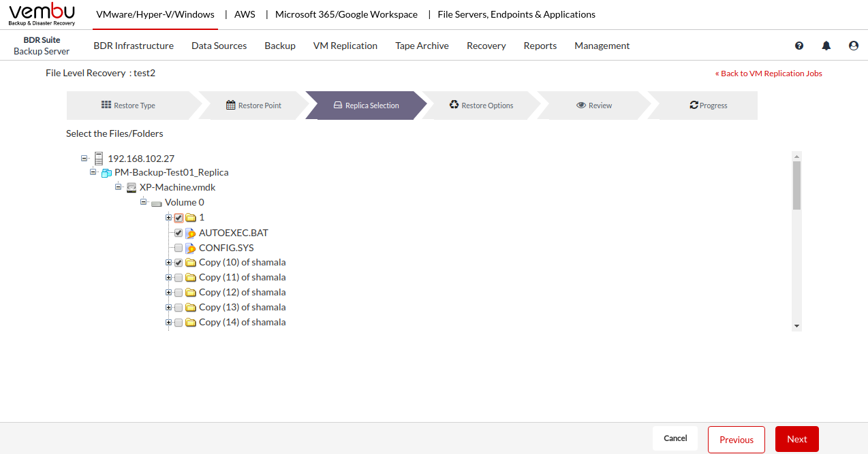Click the 192.168.102.27 server icon
868x454 pixels.
(x=99, y=159)
